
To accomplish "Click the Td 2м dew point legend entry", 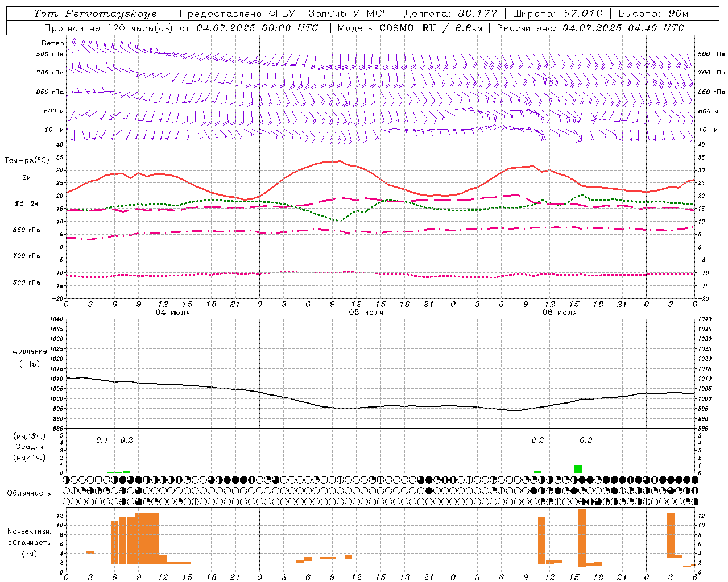I will (x=26, y=203).
